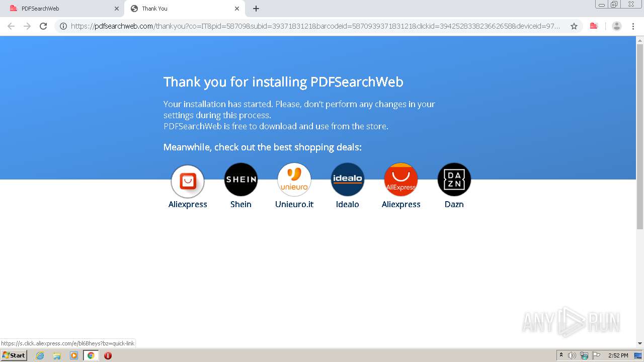This screenshot has height=362, width=644.
Task: Click the Shein text link
Action: point(241,204)
